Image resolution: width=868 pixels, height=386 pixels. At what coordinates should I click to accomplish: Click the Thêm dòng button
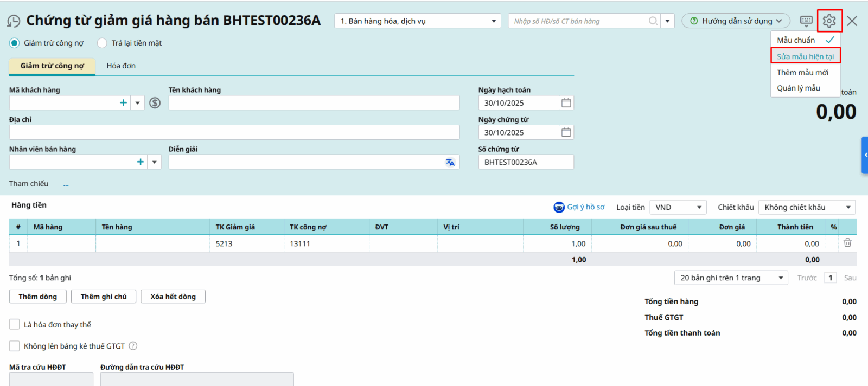pos(37,297)
